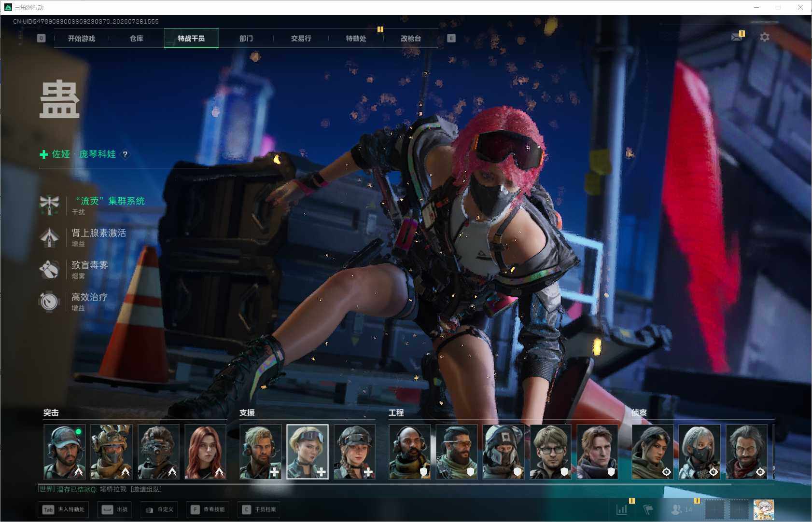Image resolution: width=812 pixels, height=522 pixels.
Task: Open the statistics bar chart icon
Action: (622, 509)
